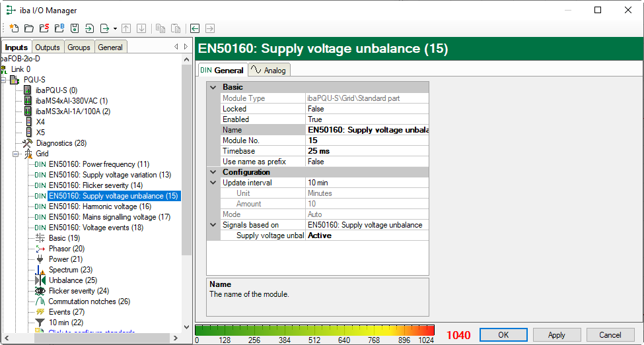Click the Save (floppy disk) toolbar icon
Viewport: 644px width, 345px height.
pyautogui.click(x=75, y=28)
